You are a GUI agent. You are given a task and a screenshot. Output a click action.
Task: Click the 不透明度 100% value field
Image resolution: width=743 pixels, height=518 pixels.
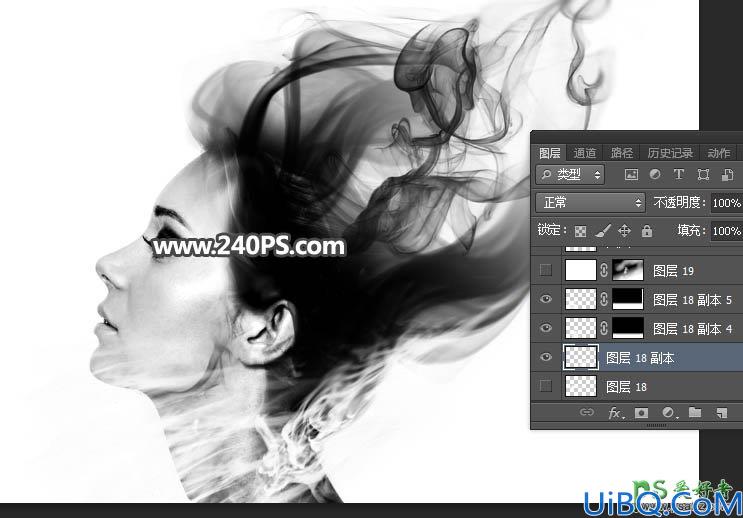[726, 203]
